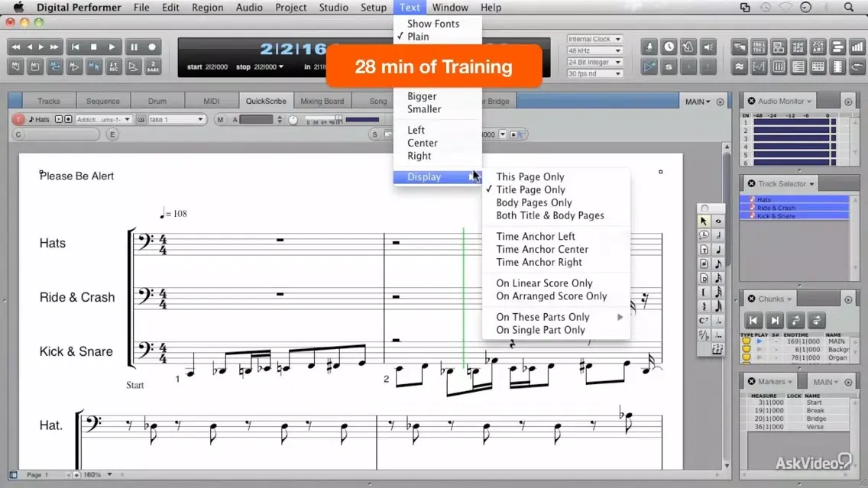This screenshot has height=488, width=868.
Task: Click the Pause transport button
Action: coord(134,47)
